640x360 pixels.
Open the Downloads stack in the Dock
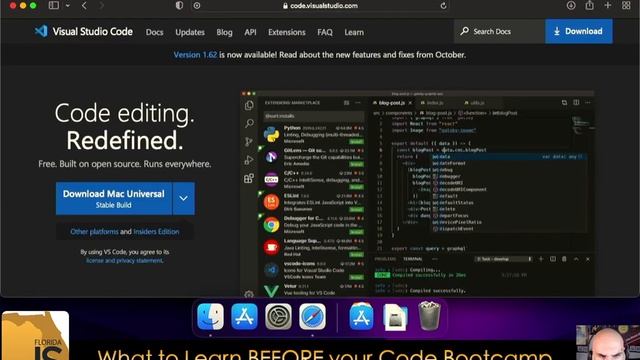coord(395,317)
